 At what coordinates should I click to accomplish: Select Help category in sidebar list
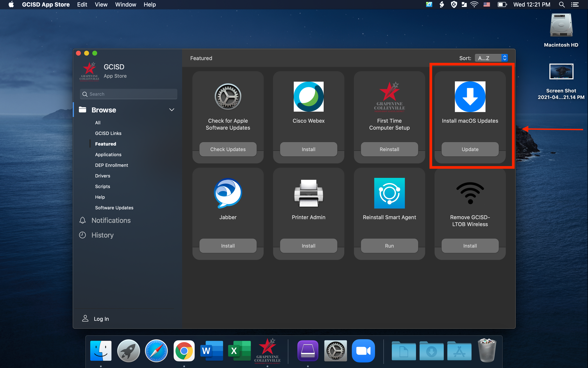coord(100,197)
